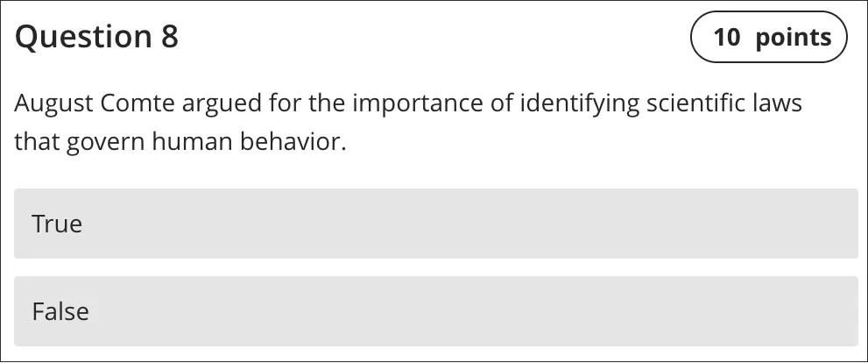Select True as the answer

tap(435, 224)
